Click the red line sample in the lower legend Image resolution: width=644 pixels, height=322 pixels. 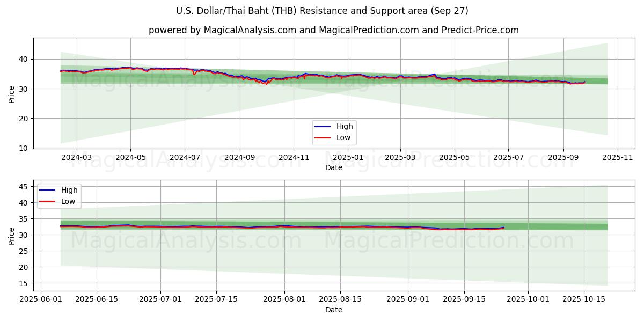47,202
